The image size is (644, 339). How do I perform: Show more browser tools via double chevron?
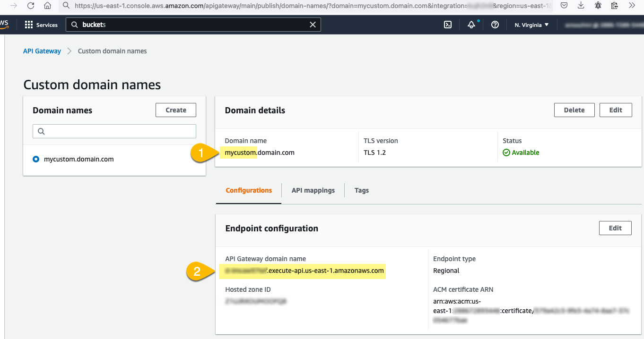(632, 6)
